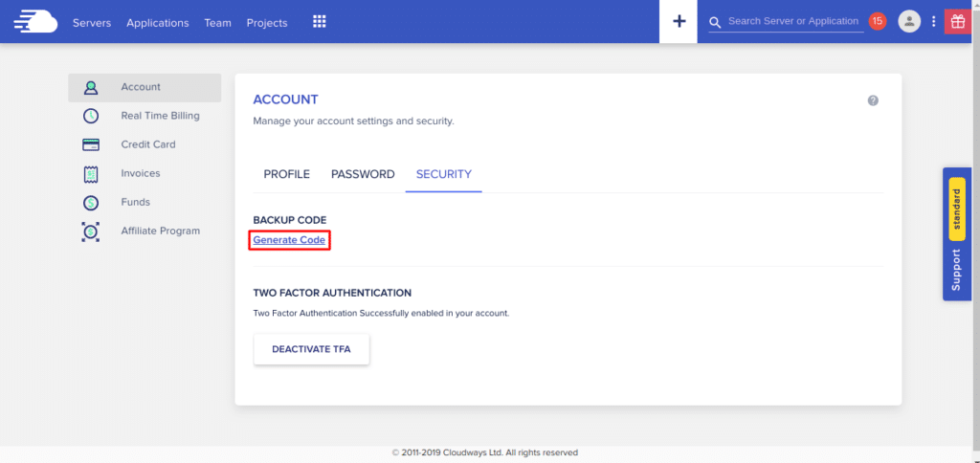Open Servers from the top menu

(x=92, y=22)
